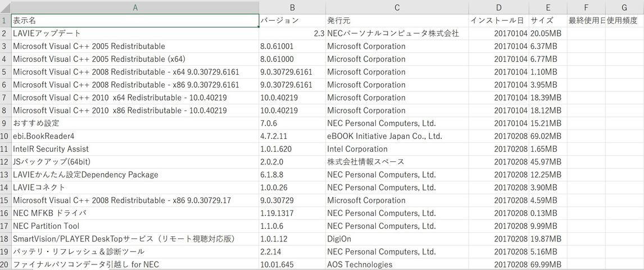Click size cell 9.99MB
Viewport: 644px width, 270px height.
point(548,226)
